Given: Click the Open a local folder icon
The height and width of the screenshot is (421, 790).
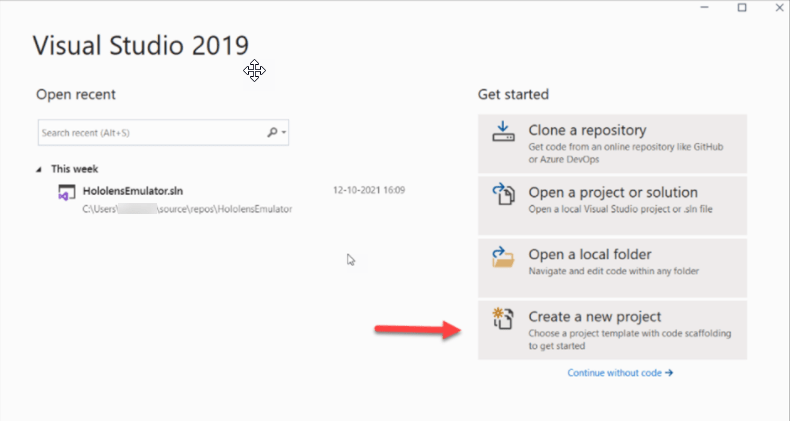Looking at the screenshot, I should [502, 259].
